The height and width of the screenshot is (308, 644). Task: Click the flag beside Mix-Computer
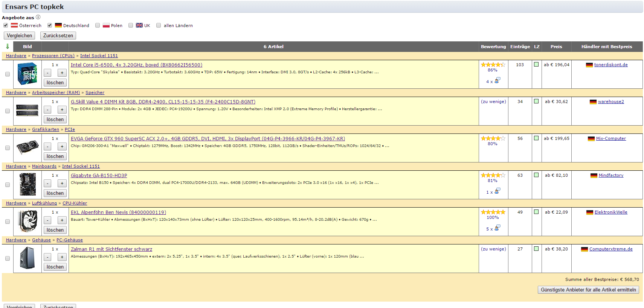(591, 139)
